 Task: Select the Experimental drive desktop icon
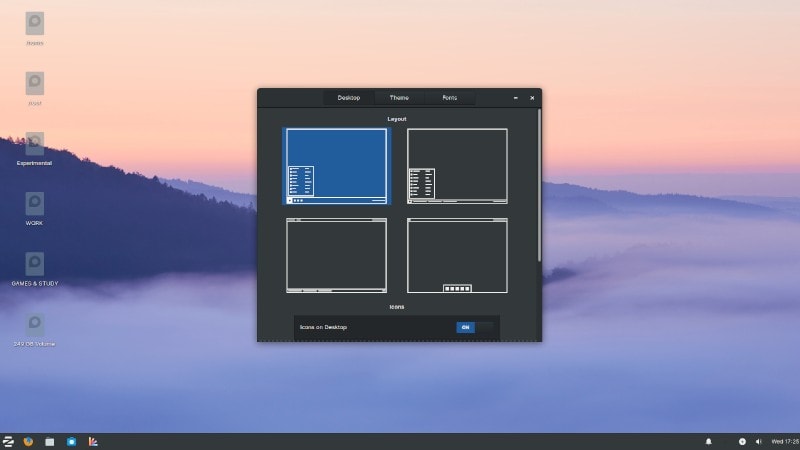click(34, 149)
